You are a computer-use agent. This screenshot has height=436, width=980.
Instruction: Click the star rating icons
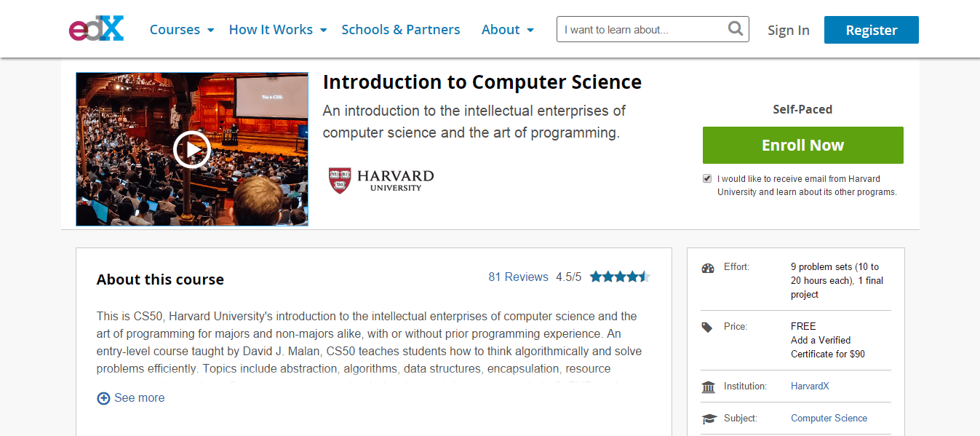click(620, 277)
